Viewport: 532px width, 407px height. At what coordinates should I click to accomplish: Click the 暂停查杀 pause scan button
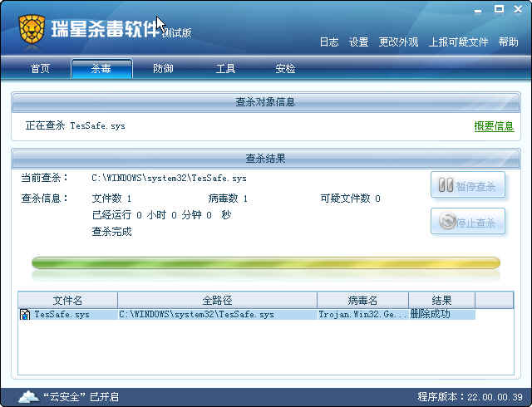click(x=468, y=185)
